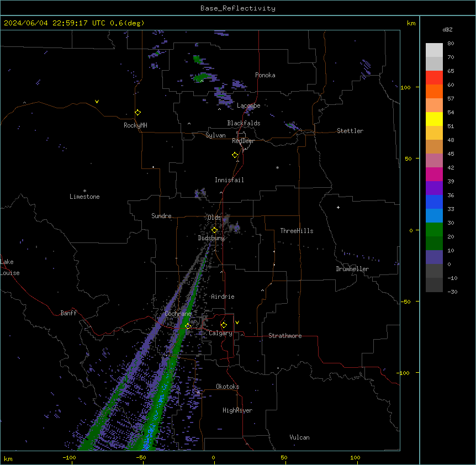Click the purple 39 dBZ color swatch
The image size is (476, 465).
(434, 188)
